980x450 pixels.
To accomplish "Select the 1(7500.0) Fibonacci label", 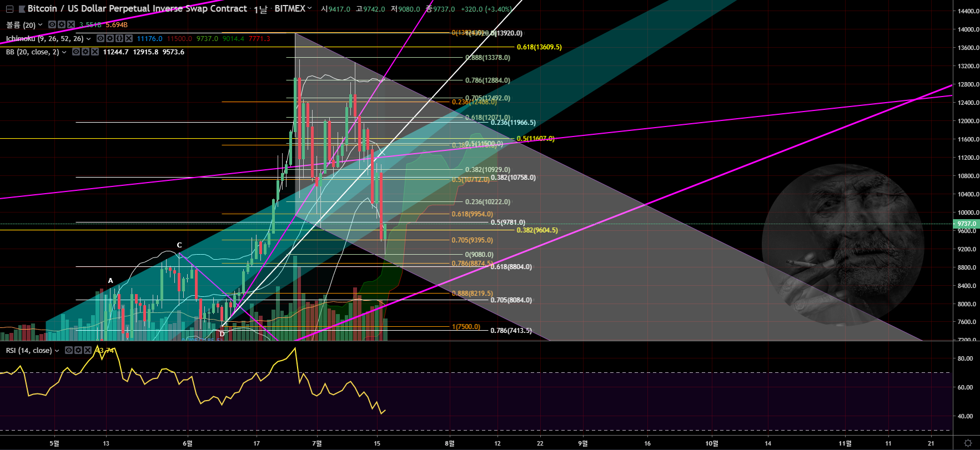I will [466, 327].
